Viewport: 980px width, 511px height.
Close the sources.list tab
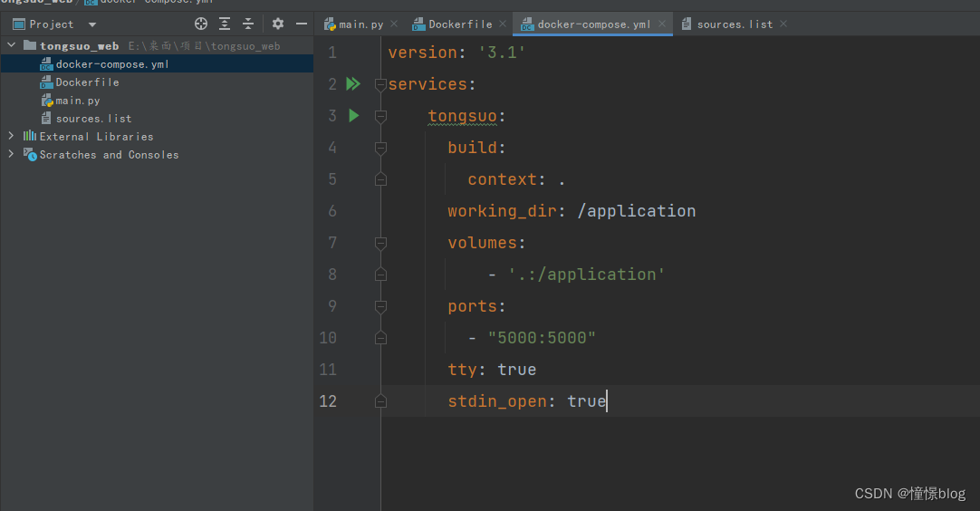tap(783, 24)
